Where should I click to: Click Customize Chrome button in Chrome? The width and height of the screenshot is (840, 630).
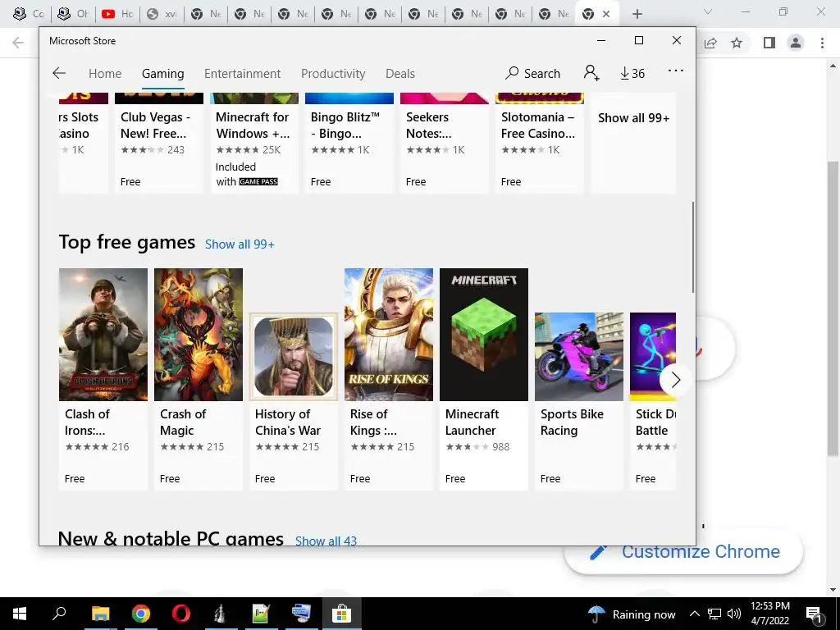tap(684, 552)
